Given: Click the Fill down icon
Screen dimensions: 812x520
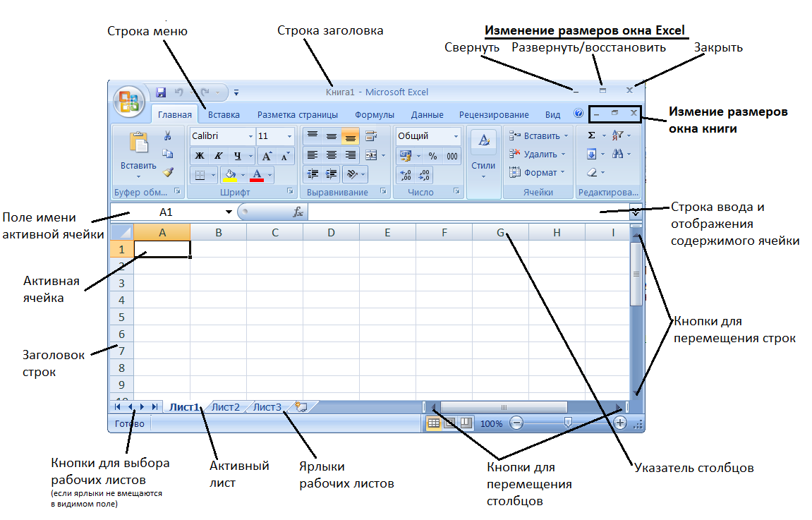Looking at the screenshot, I should click(591, 154).
